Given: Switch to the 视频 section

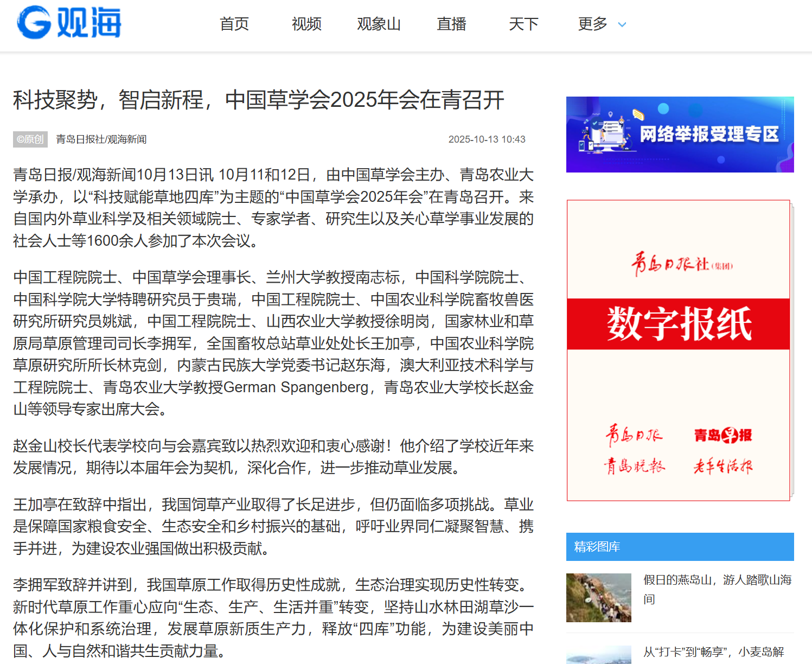Looking at the screenshot, I should tap(306, 24).
